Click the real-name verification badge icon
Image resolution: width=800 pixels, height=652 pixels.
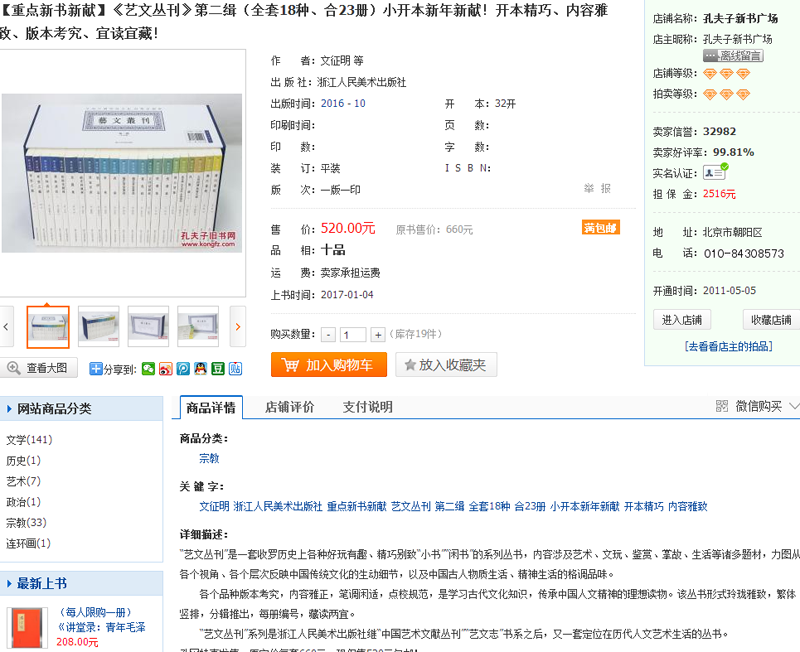click(715, 172)
